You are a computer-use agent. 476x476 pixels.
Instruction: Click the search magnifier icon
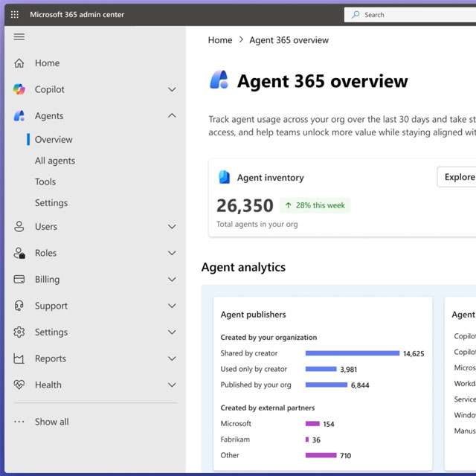(356, 15)
